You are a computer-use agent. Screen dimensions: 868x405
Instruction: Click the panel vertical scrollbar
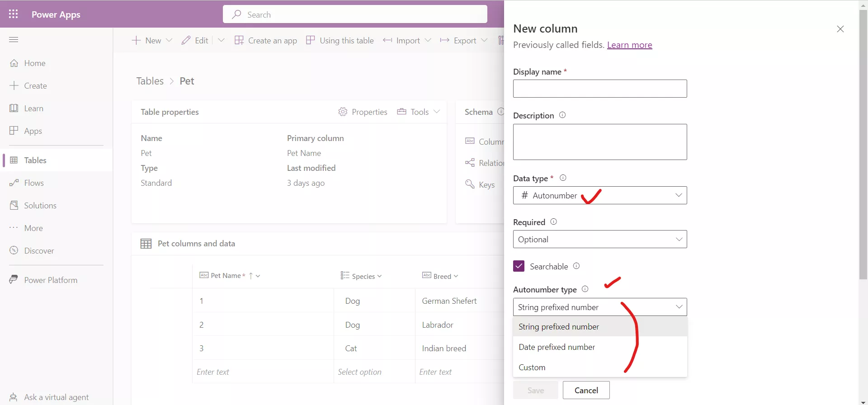point(863,145)
